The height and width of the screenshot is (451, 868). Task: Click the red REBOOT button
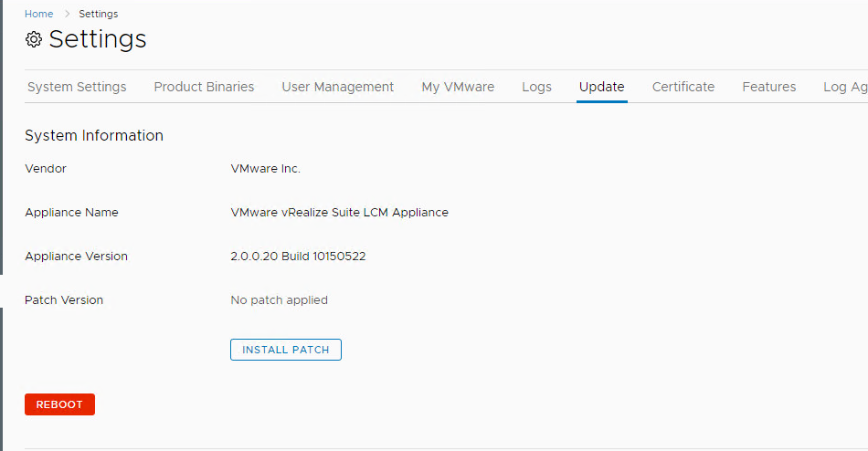tap(59, 404)
